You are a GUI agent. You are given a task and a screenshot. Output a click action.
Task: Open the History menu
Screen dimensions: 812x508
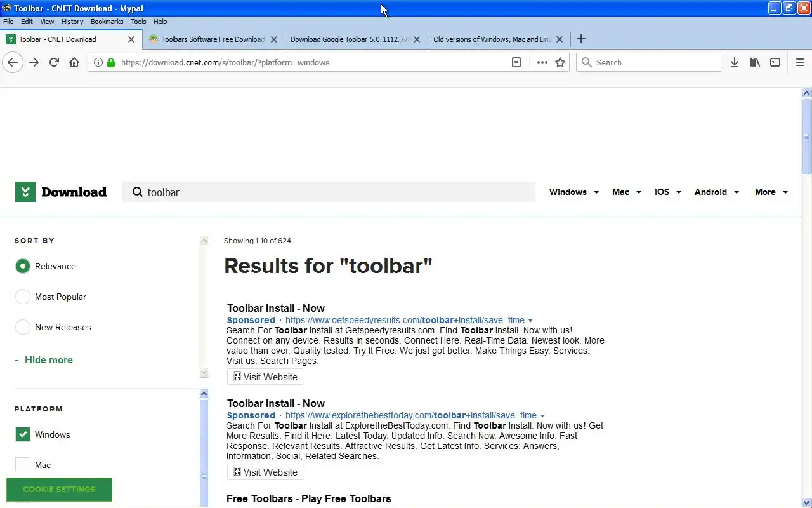[72, 22]
